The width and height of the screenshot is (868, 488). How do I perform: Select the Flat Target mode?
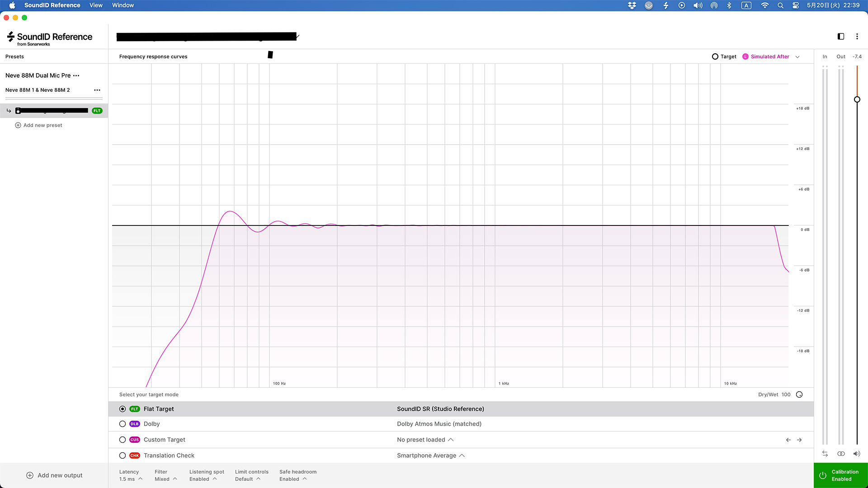tap(123, 409)
